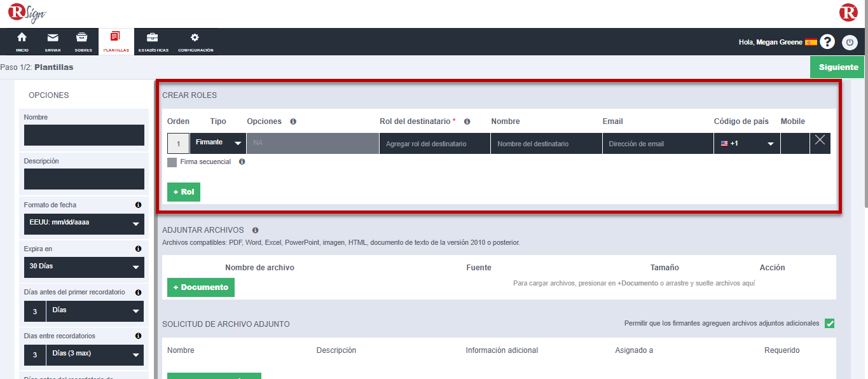The image size is (868, 379).
Task: Click the green Siguiente button
Action: (838, 67)
